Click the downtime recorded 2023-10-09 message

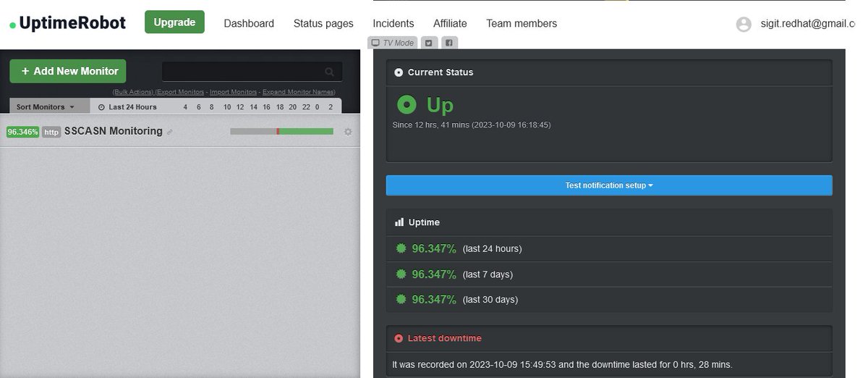click(562, 364)
